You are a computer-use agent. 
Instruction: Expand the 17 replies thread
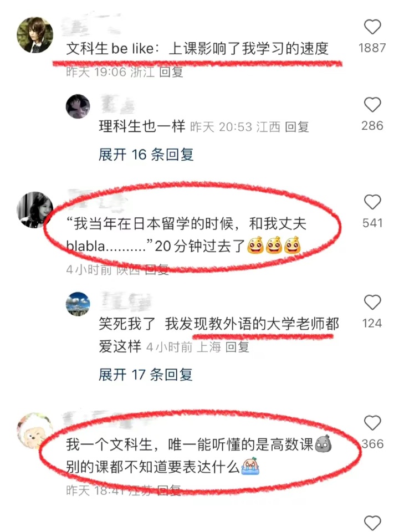pos(146,375)
